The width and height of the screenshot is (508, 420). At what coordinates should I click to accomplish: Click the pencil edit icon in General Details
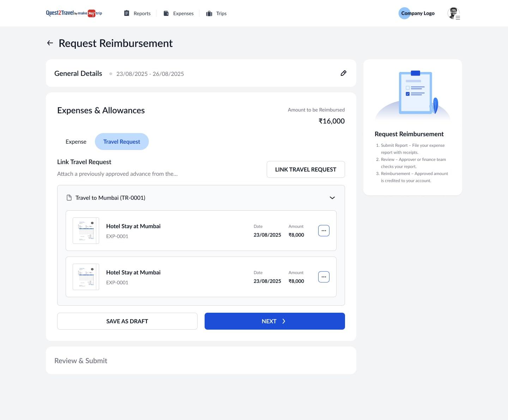click(x=343, y=73)
